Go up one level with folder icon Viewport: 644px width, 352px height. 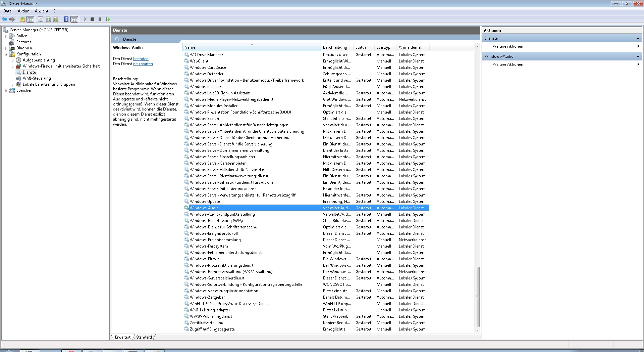[x=22, y=19]
